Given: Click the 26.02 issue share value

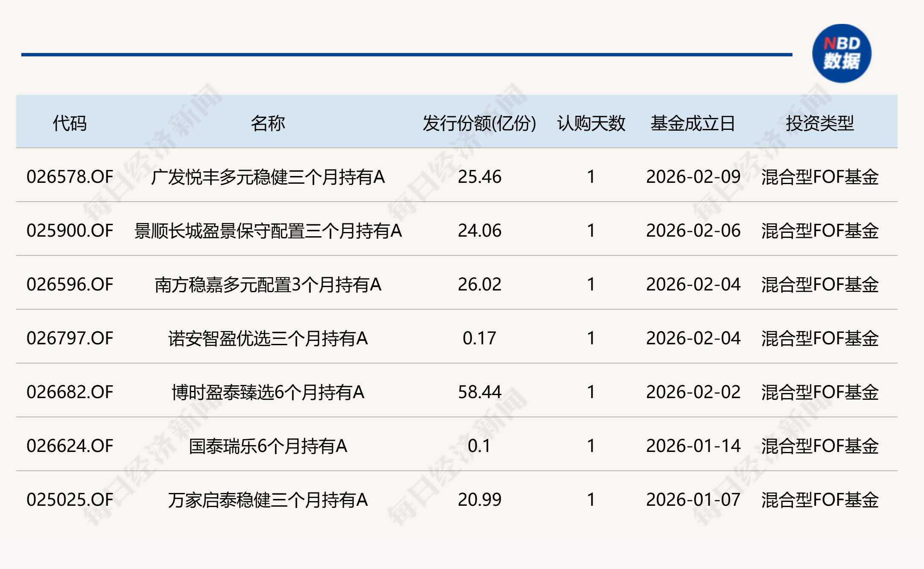Looking at the screenshot, I should pyautogui.click(x=479, y=284).
